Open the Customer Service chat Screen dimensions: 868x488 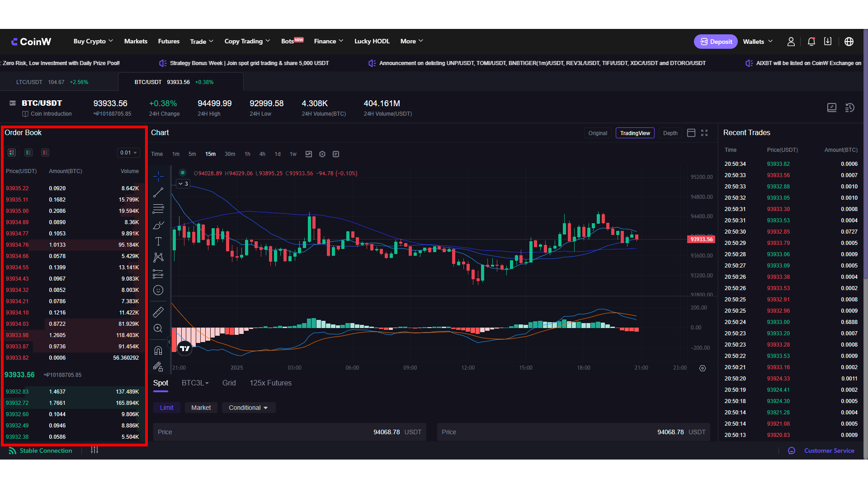tap(821, 450)
